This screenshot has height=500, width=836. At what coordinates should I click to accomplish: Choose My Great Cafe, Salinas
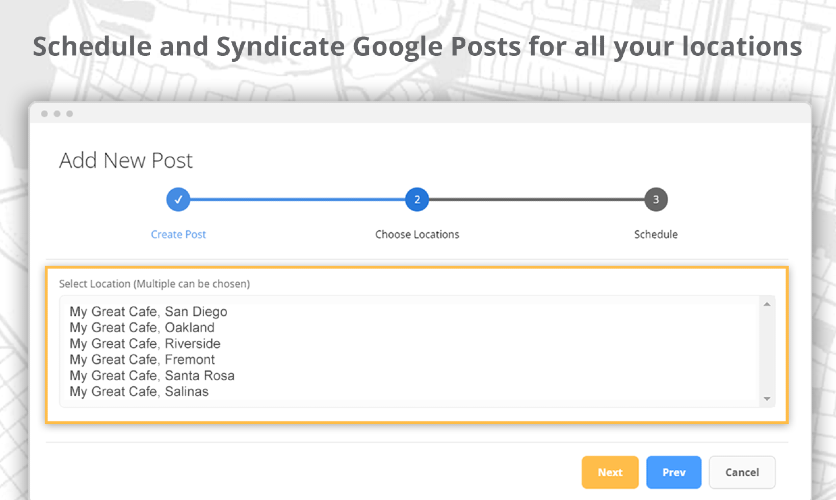139,391
